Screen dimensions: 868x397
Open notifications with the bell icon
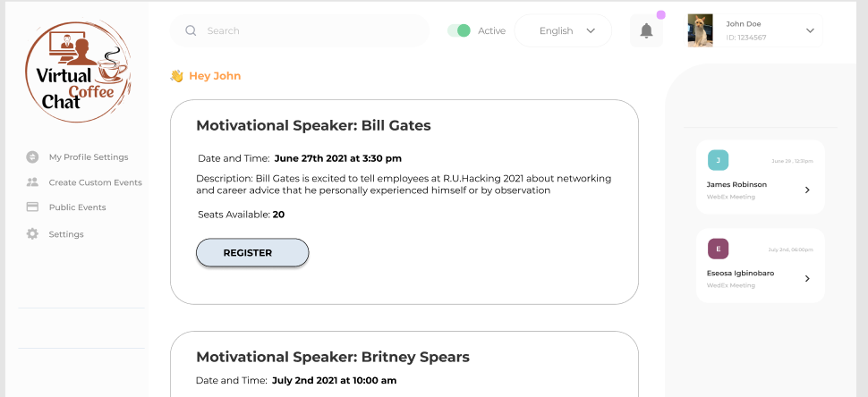(646, 31)
